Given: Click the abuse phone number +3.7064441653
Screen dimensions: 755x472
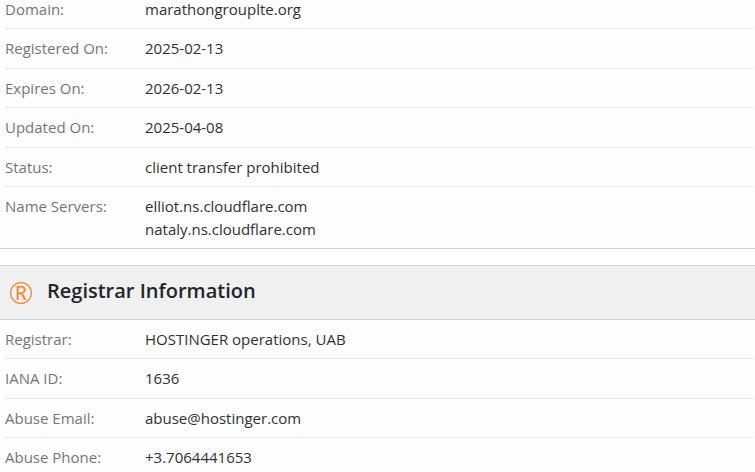Looking at the screenshot, I should point(198,458).
